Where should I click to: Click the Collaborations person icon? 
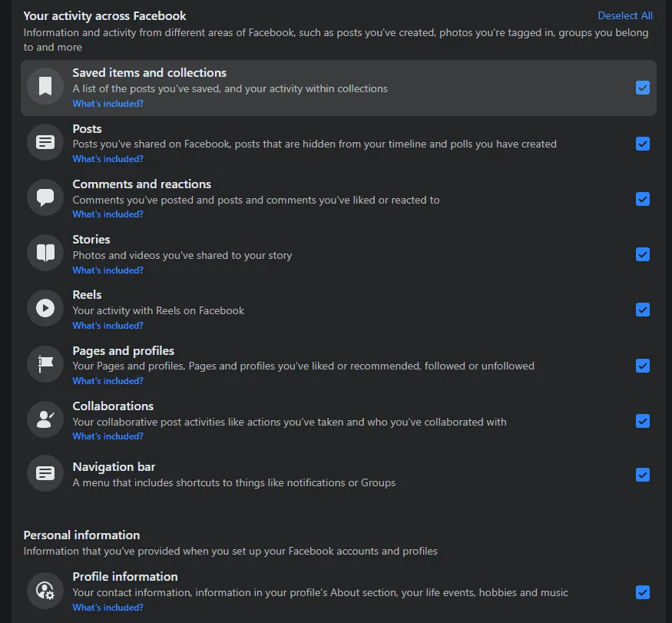[x=45, y=419]
